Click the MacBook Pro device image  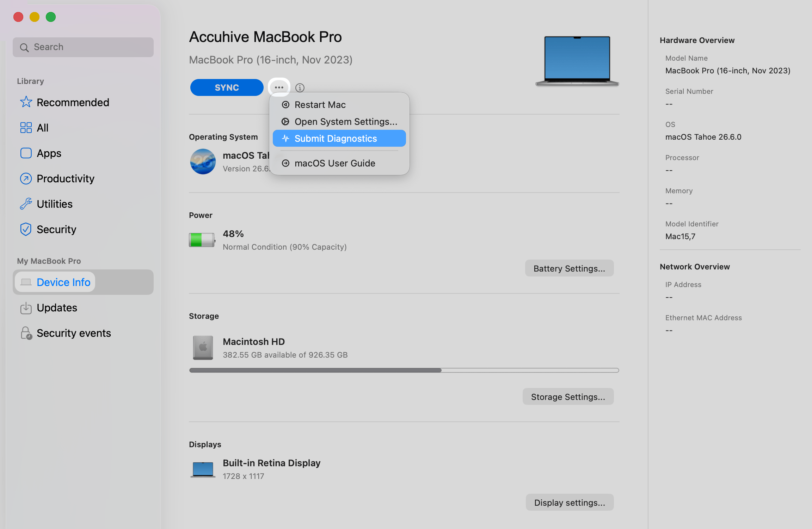[577, 61]
